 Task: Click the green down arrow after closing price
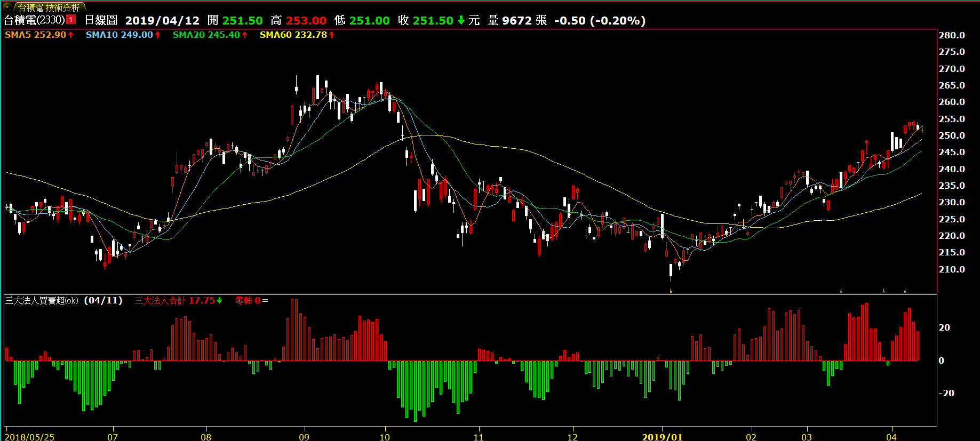pyautogui.click(x=461, y=20)
